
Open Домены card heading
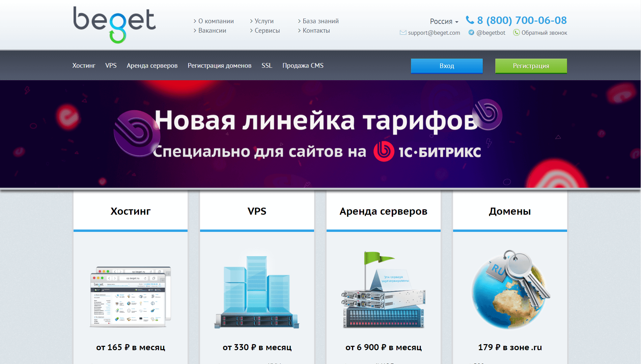pos(510,211)
